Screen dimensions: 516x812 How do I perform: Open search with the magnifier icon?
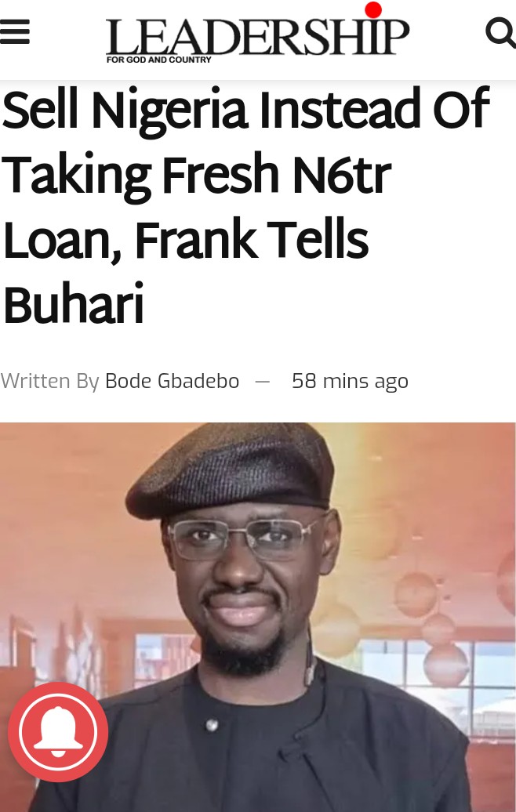click(x=500, y=33)
